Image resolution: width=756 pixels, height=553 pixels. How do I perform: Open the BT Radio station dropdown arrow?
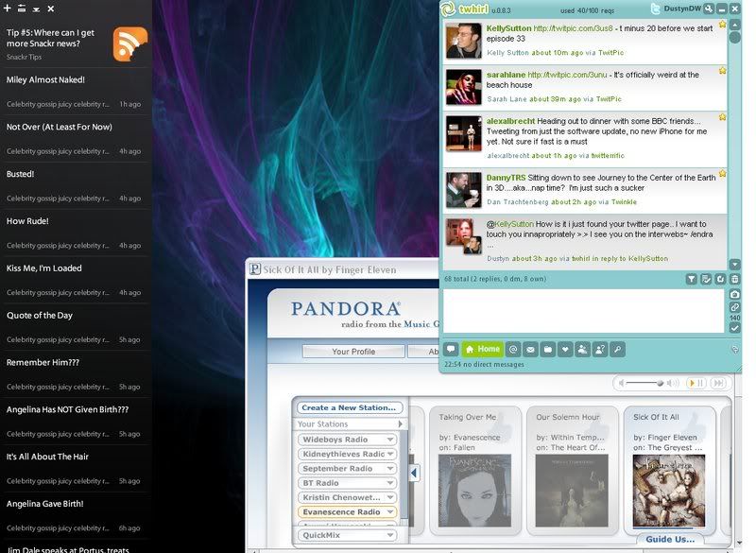click(x=390, y=483)
